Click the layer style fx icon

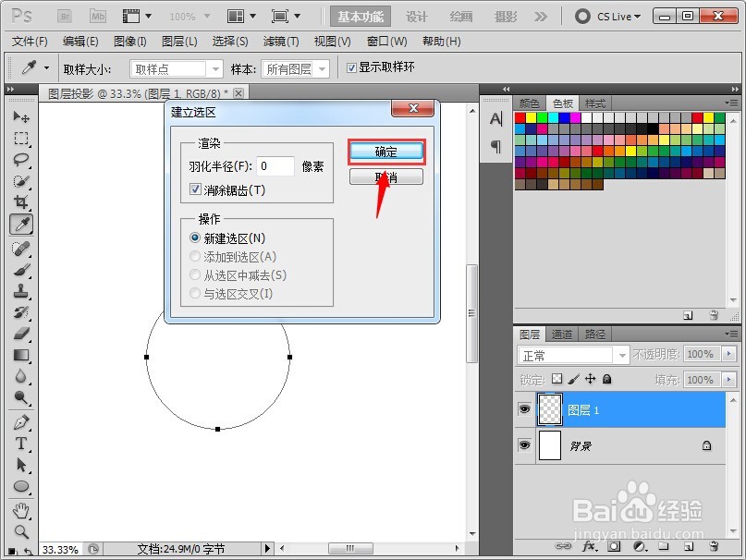(x=589, y=546)
